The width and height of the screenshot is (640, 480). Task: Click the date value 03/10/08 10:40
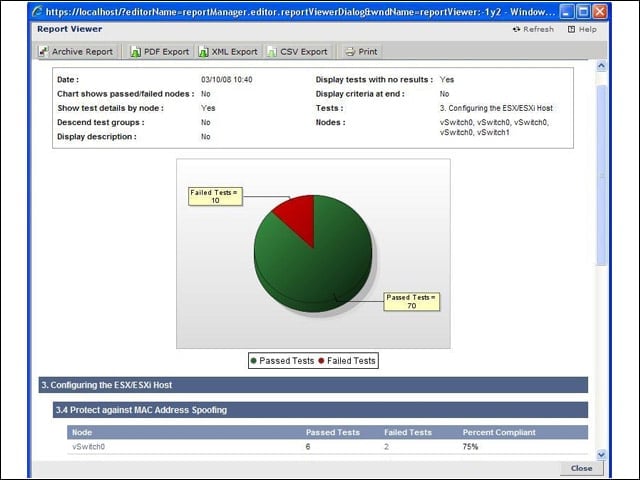point(227,80)
